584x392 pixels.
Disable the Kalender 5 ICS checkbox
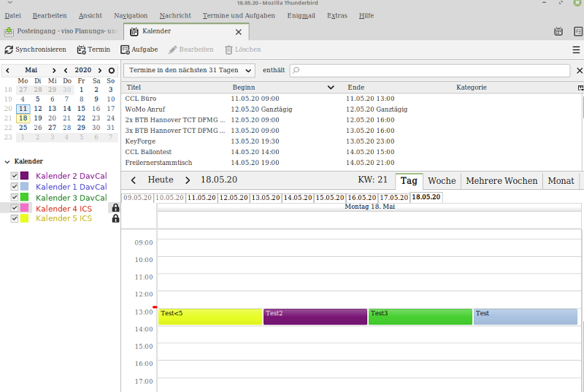pos(15,219)
